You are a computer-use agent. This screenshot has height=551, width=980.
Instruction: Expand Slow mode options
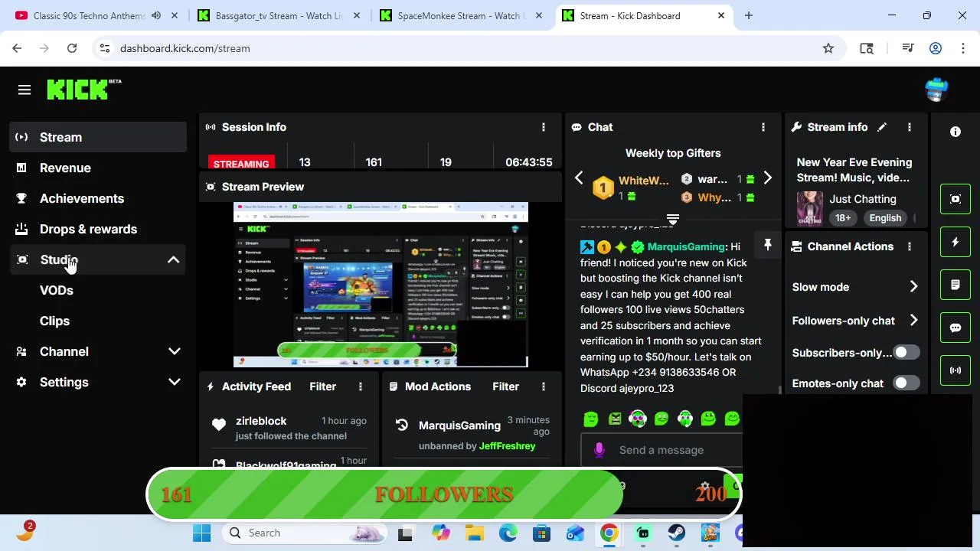click(913, 286)
